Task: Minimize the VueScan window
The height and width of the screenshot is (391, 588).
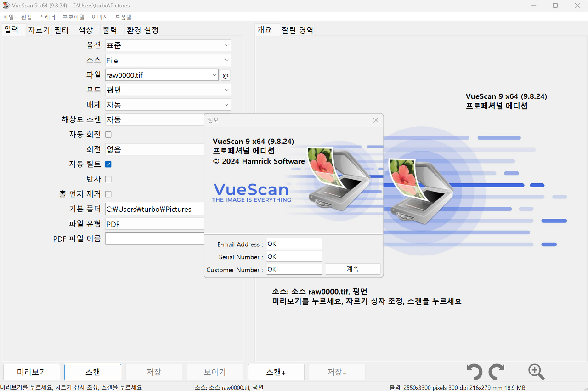Action: [533, 6]
